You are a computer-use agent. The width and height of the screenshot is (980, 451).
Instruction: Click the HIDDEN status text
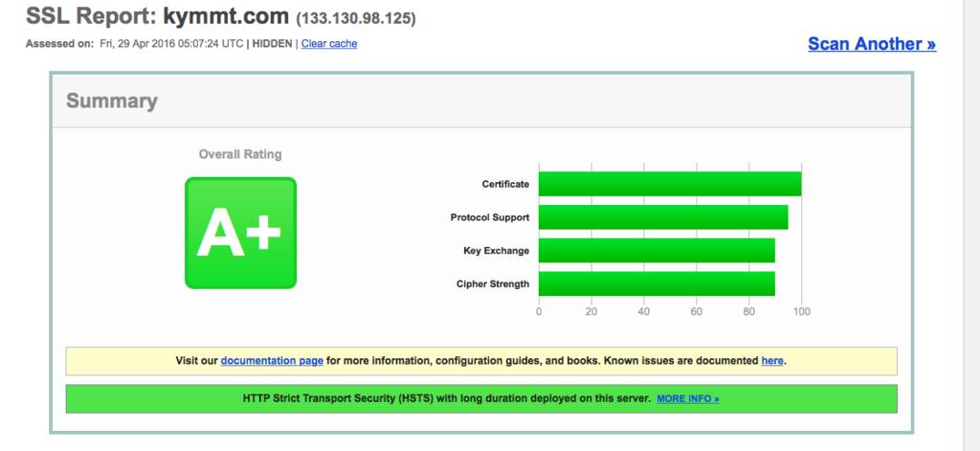[x=272, y=44]
